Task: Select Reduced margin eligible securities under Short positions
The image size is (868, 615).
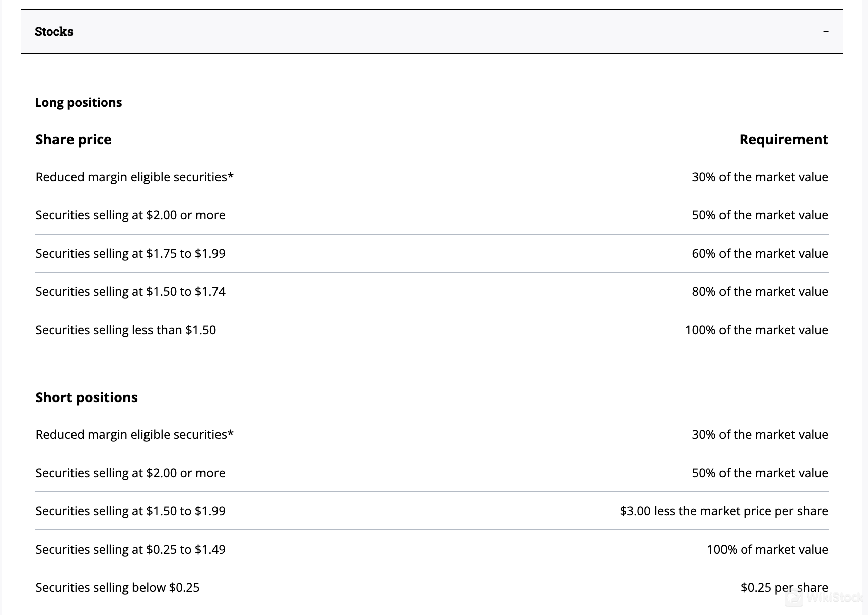Action: coord(134,434)
